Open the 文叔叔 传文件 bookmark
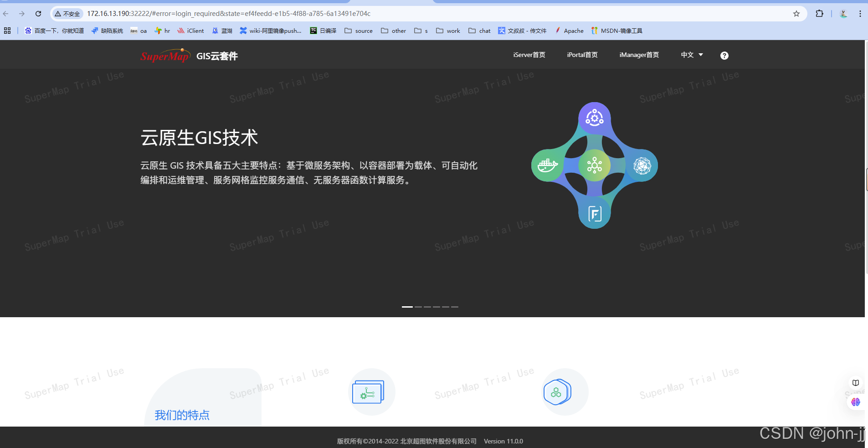The image size is (868, 448). [x=522, y=31]
